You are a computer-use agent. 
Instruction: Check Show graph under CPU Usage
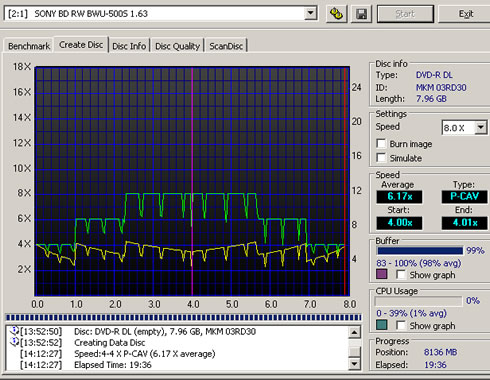[x=401, y=325]
